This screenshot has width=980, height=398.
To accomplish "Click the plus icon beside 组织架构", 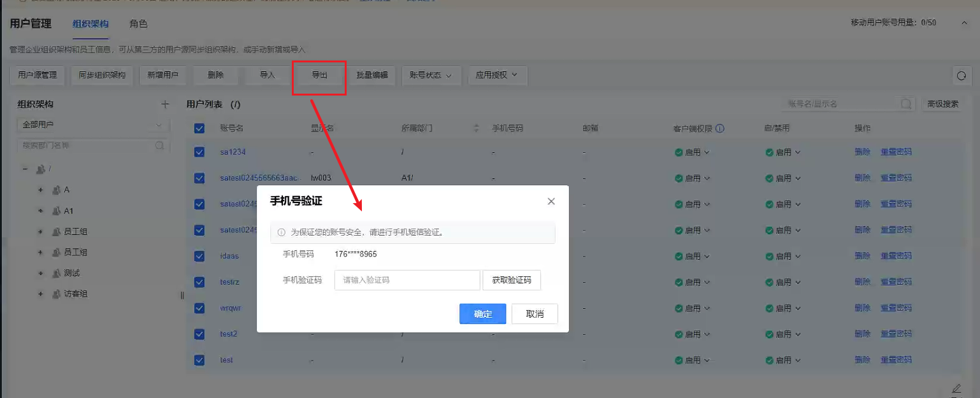I will click(x=165, y=104).
